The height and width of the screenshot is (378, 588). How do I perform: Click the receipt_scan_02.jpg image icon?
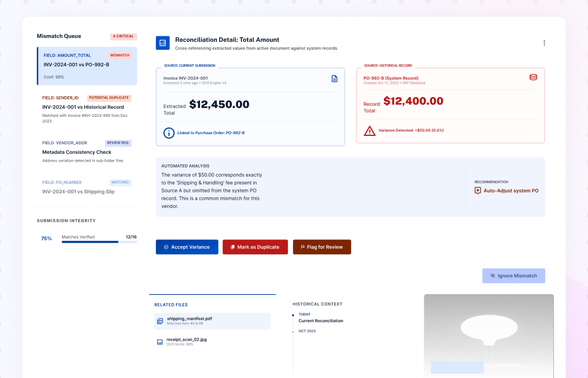(160, 342)
